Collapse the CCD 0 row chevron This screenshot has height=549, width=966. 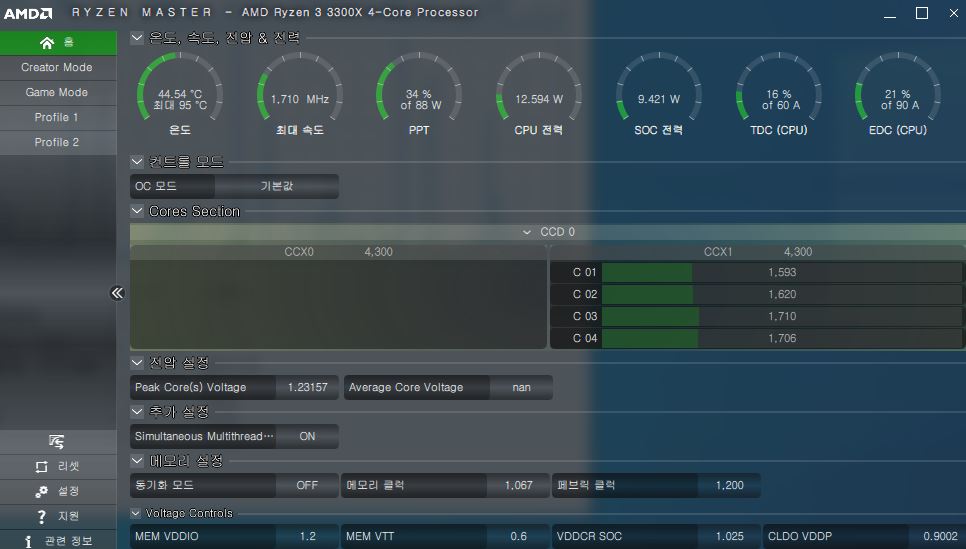click(x=527, y=232)
